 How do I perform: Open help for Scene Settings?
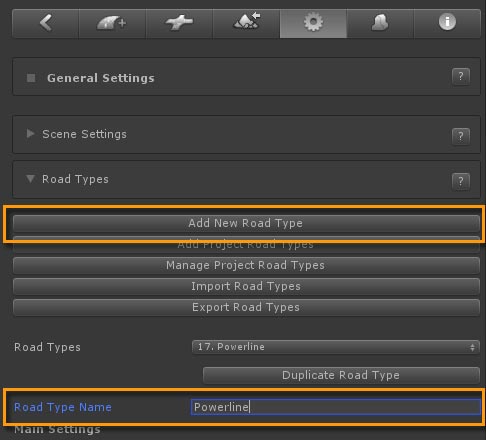[x=461, y=136]
